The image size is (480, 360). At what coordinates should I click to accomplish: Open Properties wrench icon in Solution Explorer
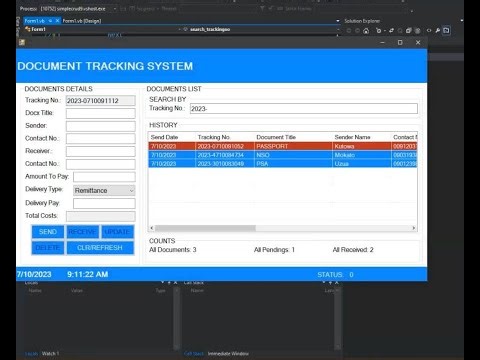click(x=438, y=31)
